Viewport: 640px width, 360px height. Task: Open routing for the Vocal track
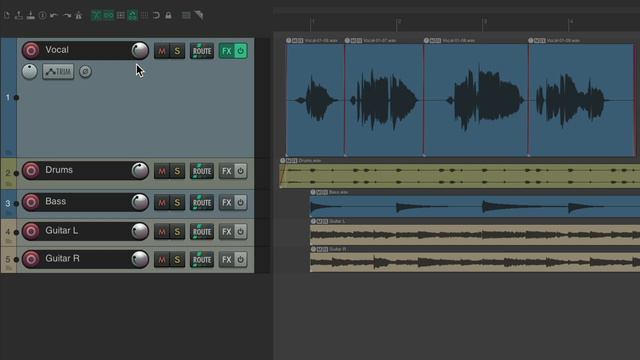tap(202, 51)
